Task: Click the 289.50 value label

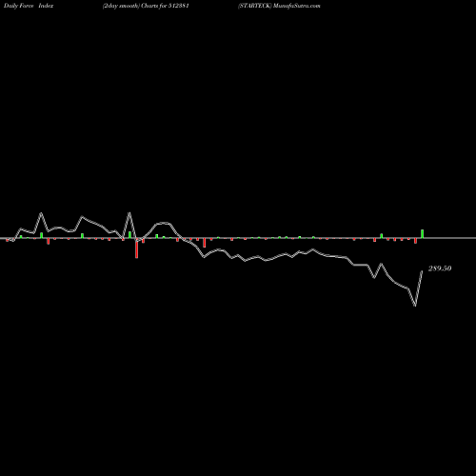Action: point(440,268)
